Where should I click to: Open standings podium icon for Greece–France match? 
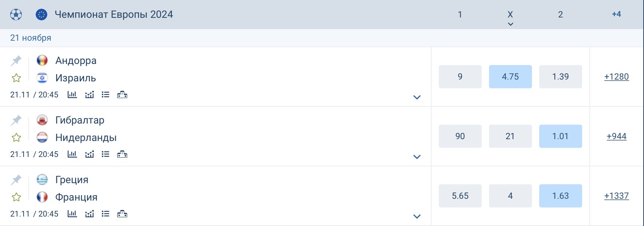click(x=122, y=214)
